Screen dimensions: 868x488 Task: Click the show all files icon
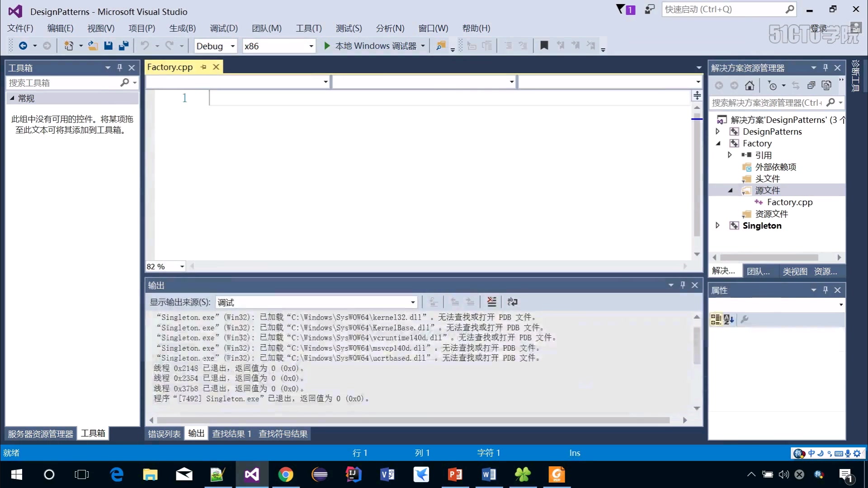pos(826,85)
